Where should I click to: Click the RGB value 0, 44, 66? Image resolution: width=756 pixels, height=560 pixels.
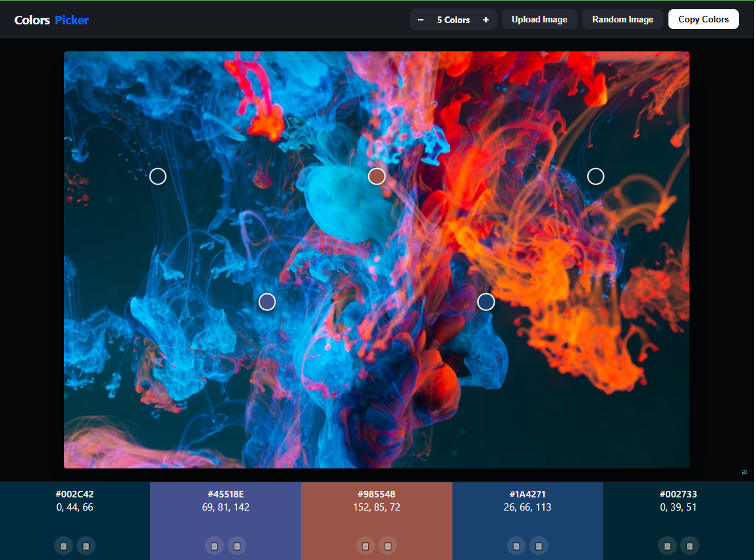[74, 507]
